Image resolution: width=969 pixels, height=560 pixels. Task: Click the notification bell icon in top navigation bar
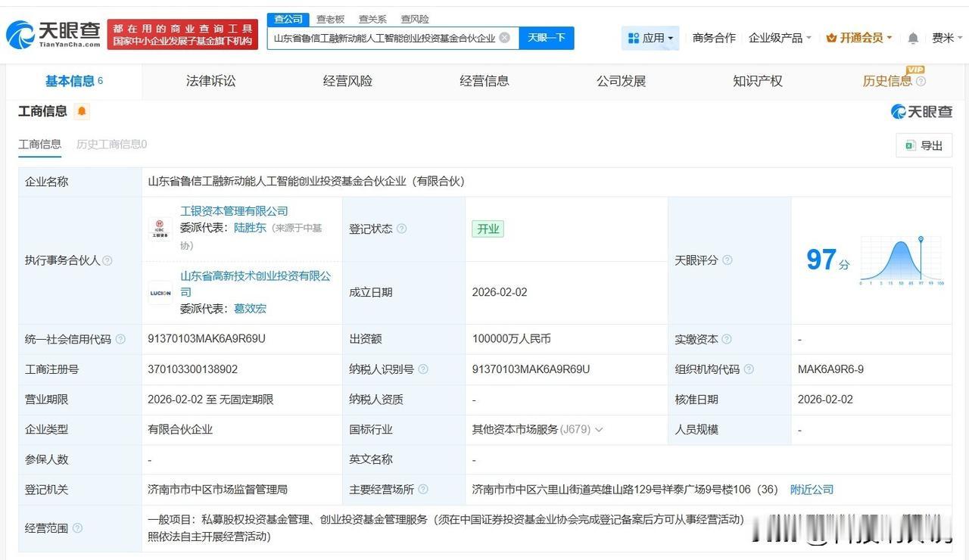[913, 37]
